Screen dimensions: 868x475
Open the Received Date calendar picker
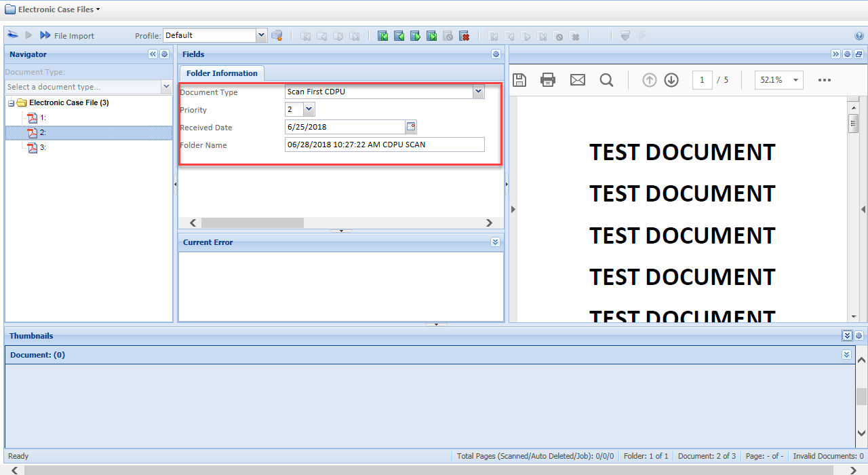tap(410, 127)
